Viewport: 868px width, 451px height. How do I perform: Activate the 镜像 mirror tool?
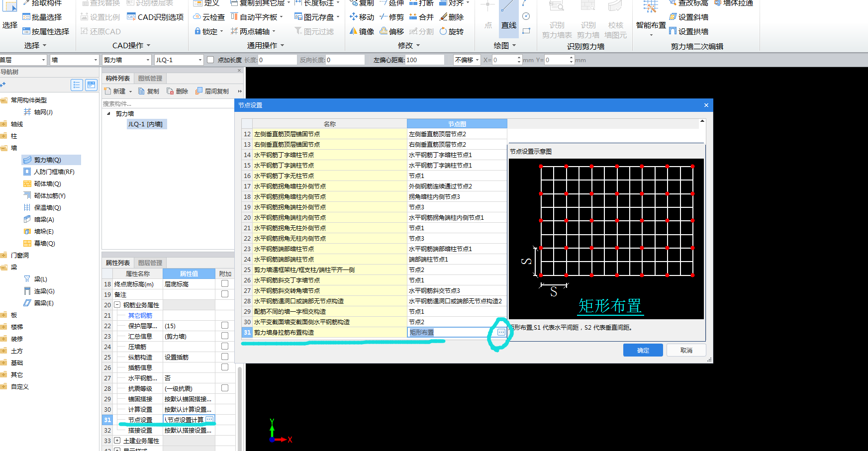pyautogui.click(x=362, y=31)
